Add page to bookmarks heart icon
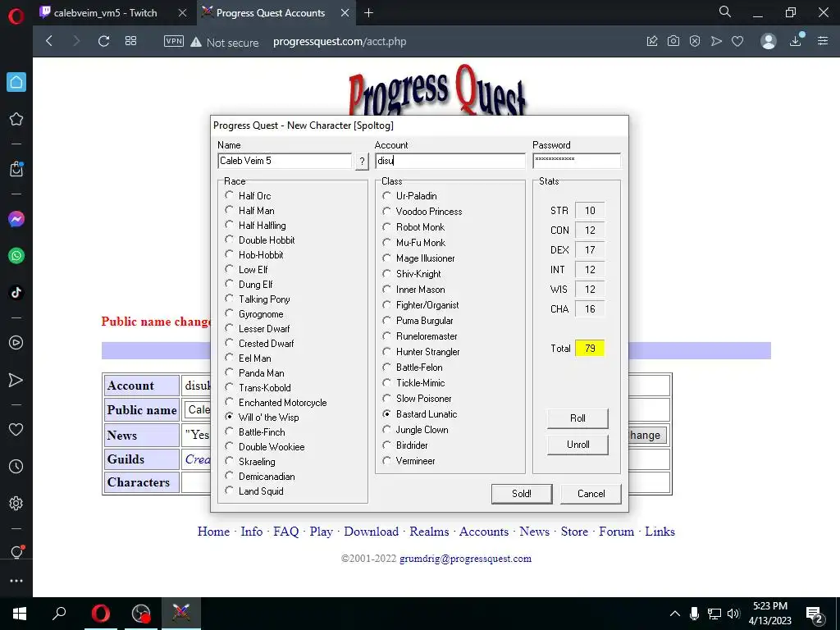840x630 pixels. [x=737, y=41]
